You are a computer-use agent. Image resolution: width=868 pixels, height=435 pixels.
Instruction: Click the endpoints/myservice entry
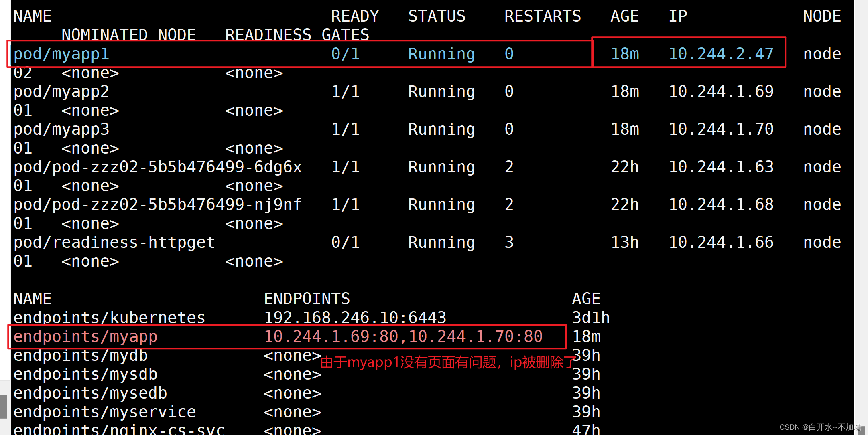pos(104,412)
